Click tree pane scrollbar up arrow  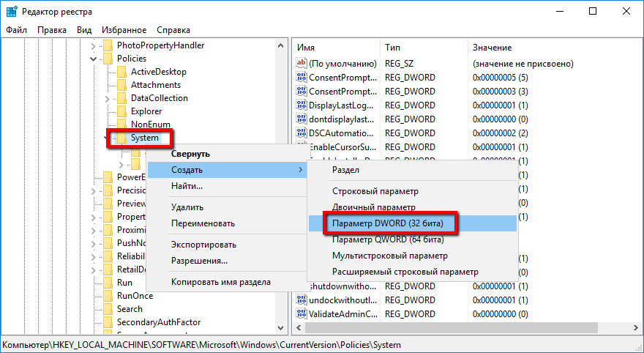point(281,45)
